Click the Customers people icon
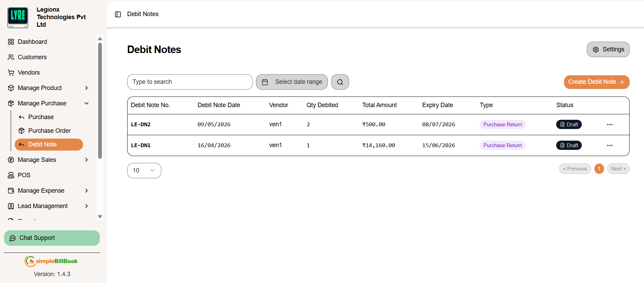 [11, 57]
